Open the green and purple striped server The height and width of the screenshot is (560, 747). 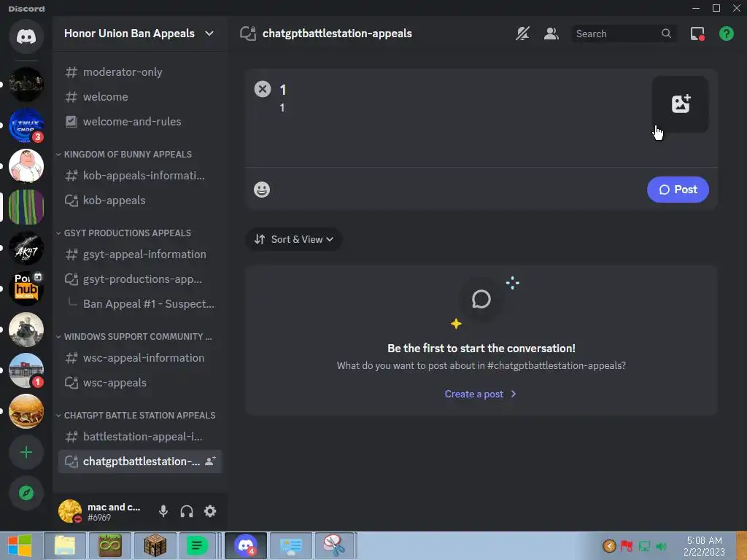(26, 207)
